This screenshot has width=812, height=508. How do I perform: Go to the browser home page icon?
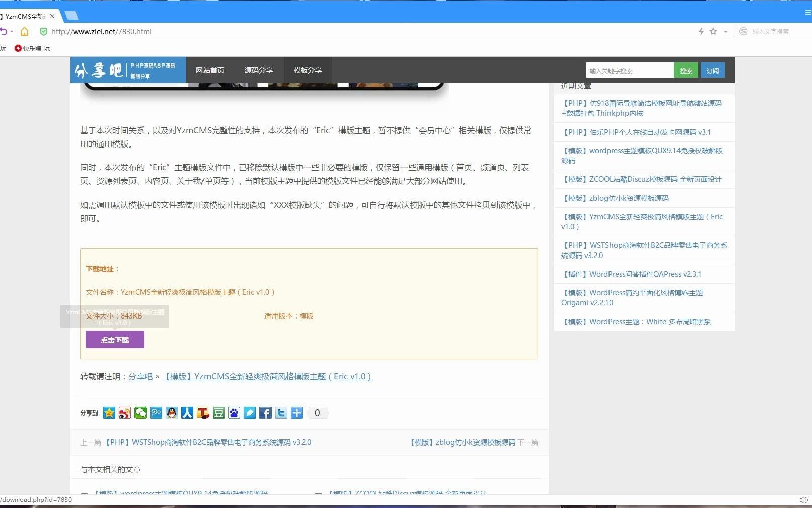click(24, 31)
